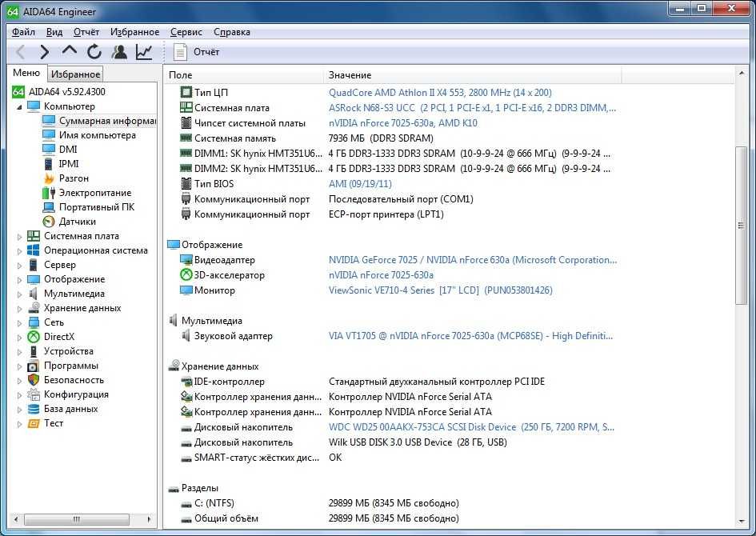Image resolution: width=756 pixels, height=536 pixels.
Task: Click the Безопасность shield icon
Action: (x=34, y=380)
